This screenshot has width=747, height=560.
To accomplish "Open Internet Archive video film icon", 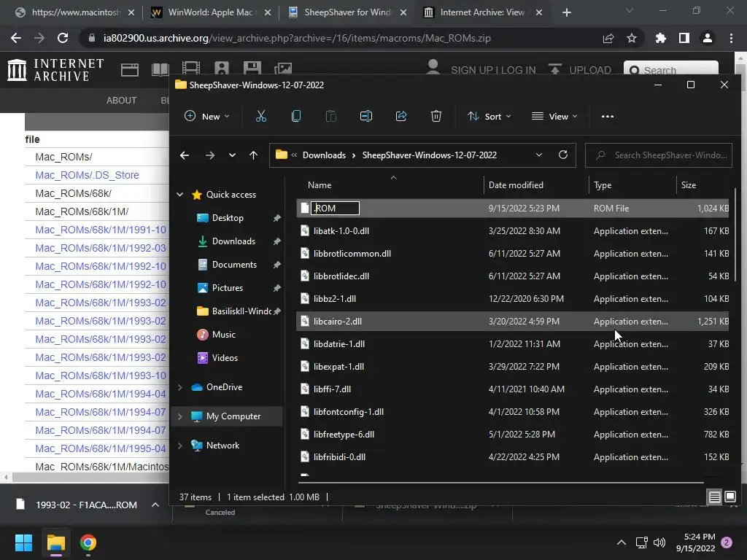I will pyautogui.click(x=190, y=69).
